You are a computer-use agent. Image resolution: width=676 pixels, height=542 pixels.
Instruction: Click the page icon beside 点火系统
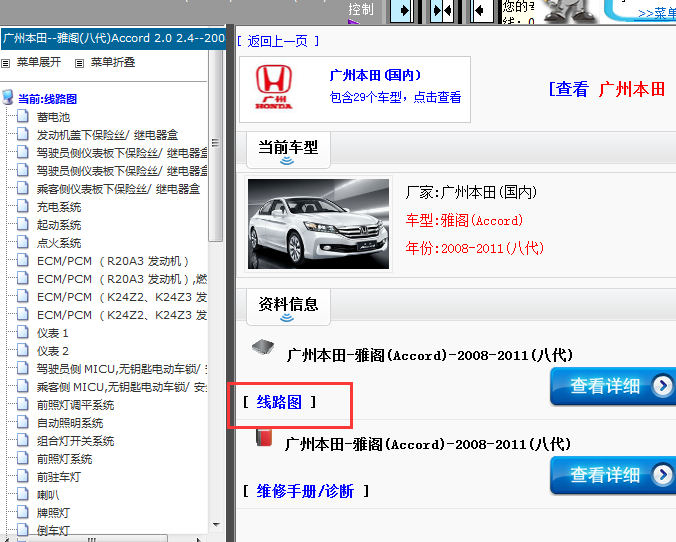click(x=23, y=242)
